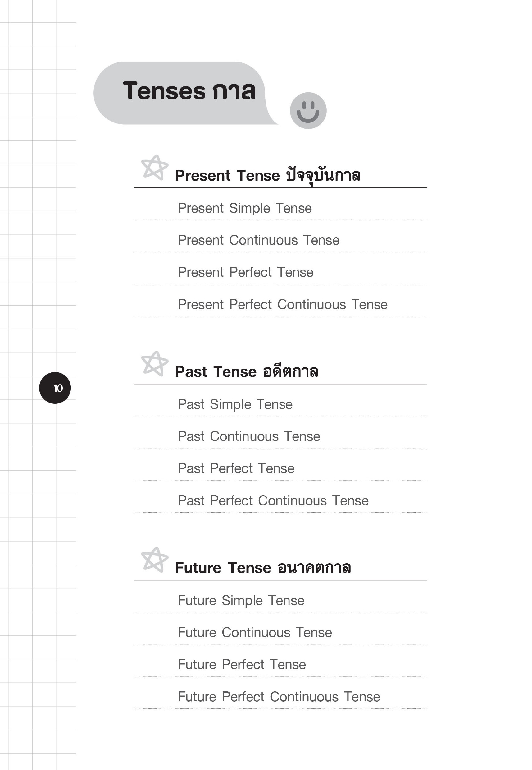The height and width of the screenshot is (770, 532).
Task: Choose the Past Continuous Tense entry
Action: tap(249, 436)
